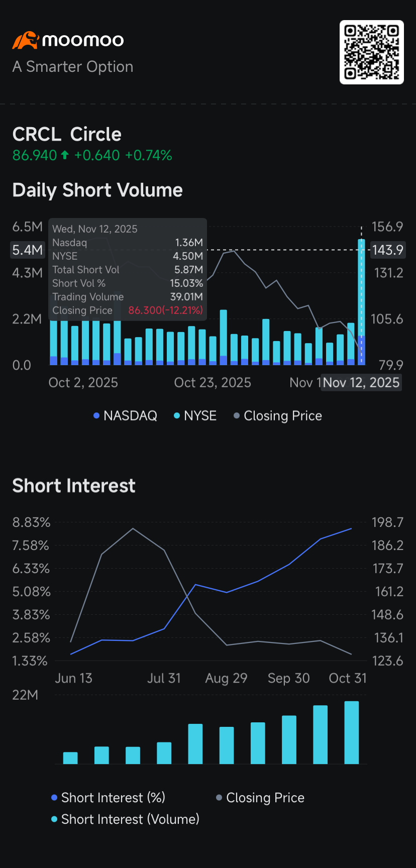Viewport: 416px width, 868px height.
Task: Click the Daily Short Volume heading
Action: tap(97, 190)
